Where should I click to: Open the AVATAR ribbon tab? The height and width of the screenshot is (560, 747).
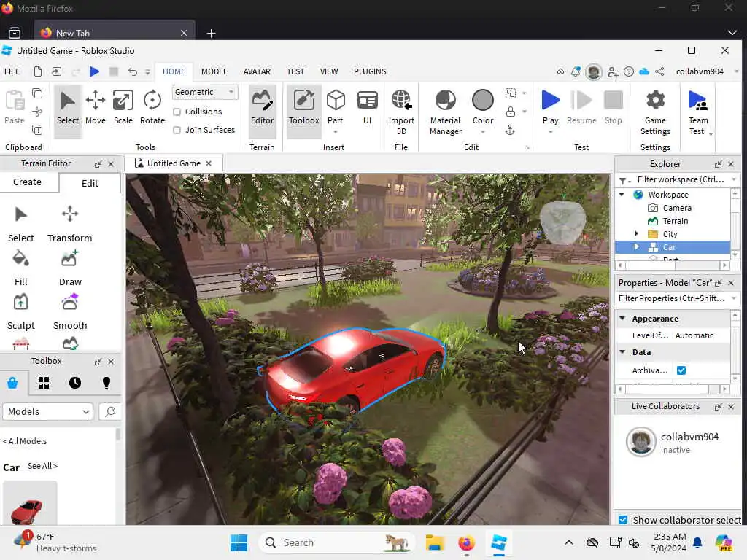257,71
